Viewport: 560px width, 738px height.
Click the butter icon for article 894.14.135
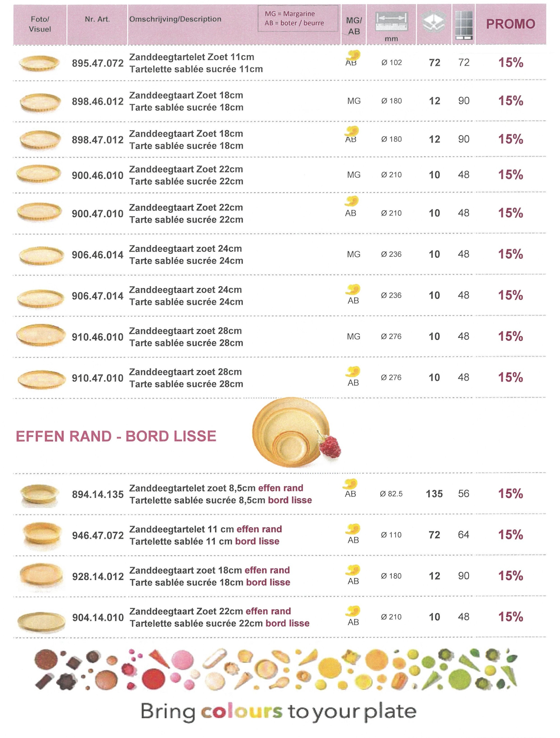(x=350, y=484)
